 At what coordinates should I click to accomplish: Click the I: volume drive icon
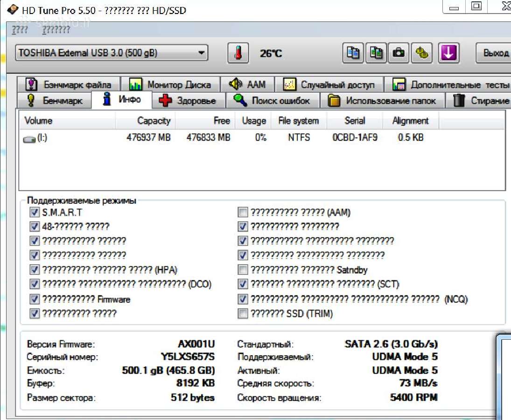pyautogui.click(x=29, y=139)
